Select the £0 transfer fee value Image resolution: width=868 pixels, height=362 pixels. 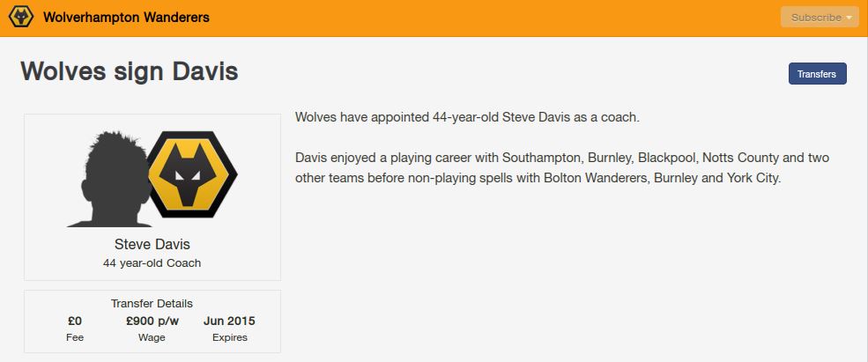(75, 321)
